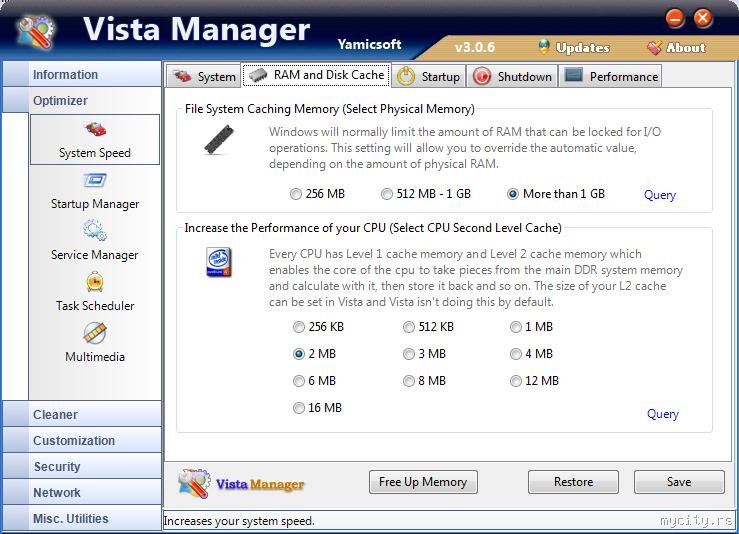Switch to the Performance tab
This screenshot has width=739, height=534.
(x=610, y=76)
